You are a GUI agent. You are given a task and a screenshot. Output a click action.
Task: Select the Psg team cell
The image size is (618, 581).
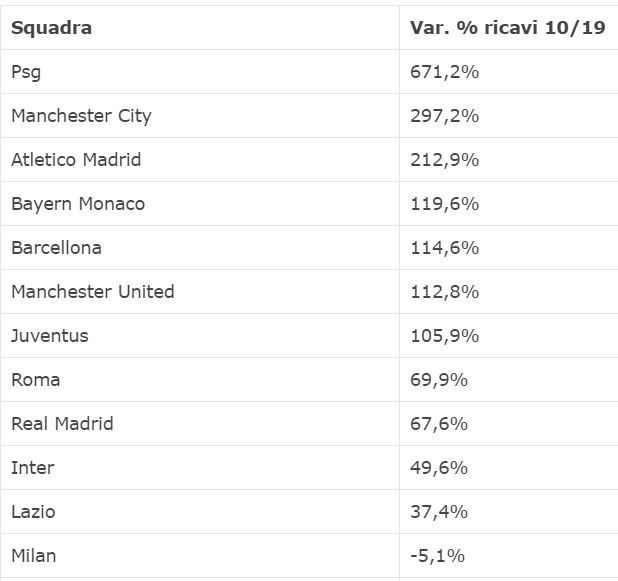tap(26, 72)
